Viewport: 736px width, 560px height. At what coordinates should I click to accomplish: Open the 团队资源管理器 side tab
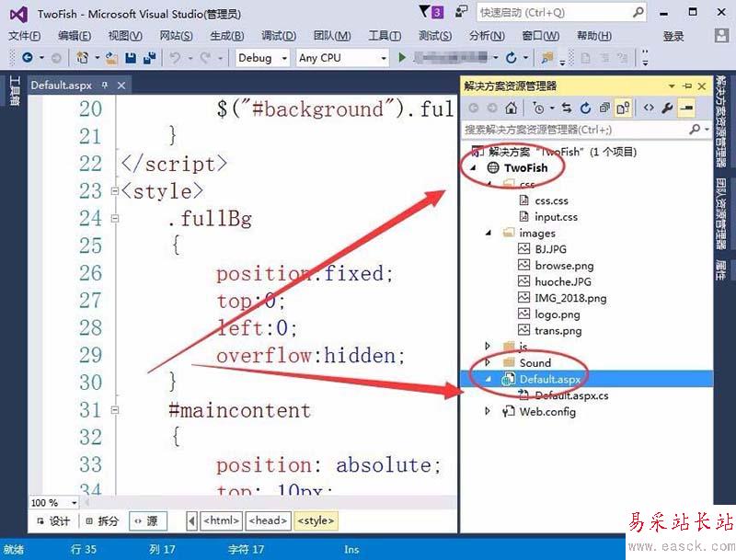[x=720, y=213]
